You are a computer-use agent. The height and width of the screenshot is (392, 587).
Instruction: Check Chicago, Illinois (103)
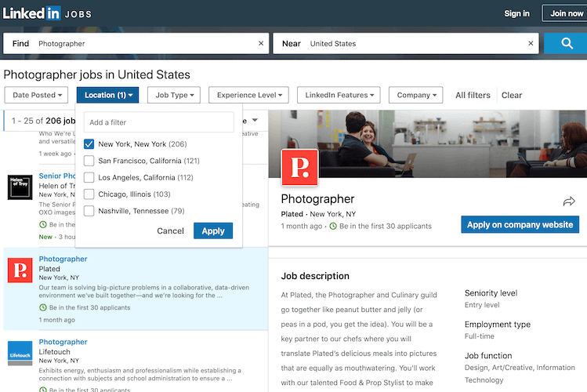tap(89, 194)
